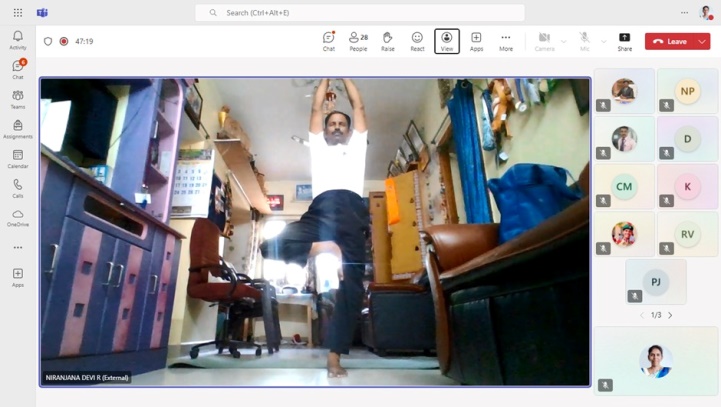This screenshot has height=407, width=721.
Task: Open Calendar in the left sidebar
Action: coord(18,159)
